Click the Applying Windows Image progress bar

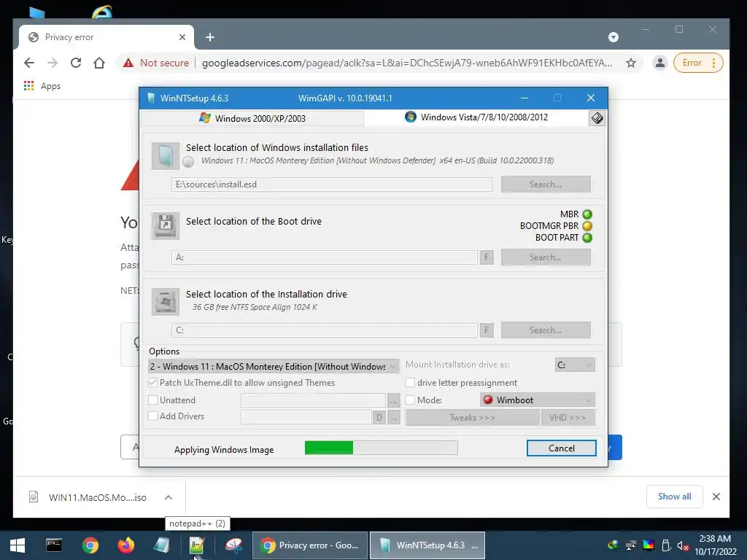[x=381, y=448]
